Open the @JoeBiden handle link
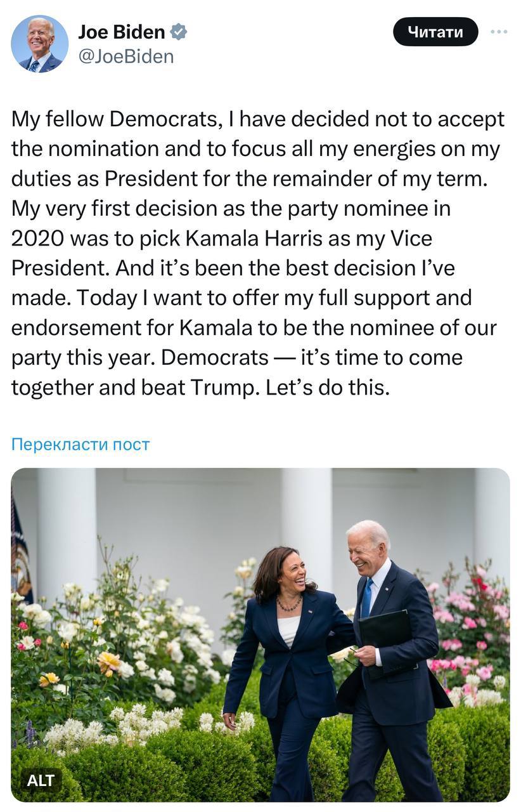Image resolution: width=521 pixels, height=812 pixels. tap(125, 56)
